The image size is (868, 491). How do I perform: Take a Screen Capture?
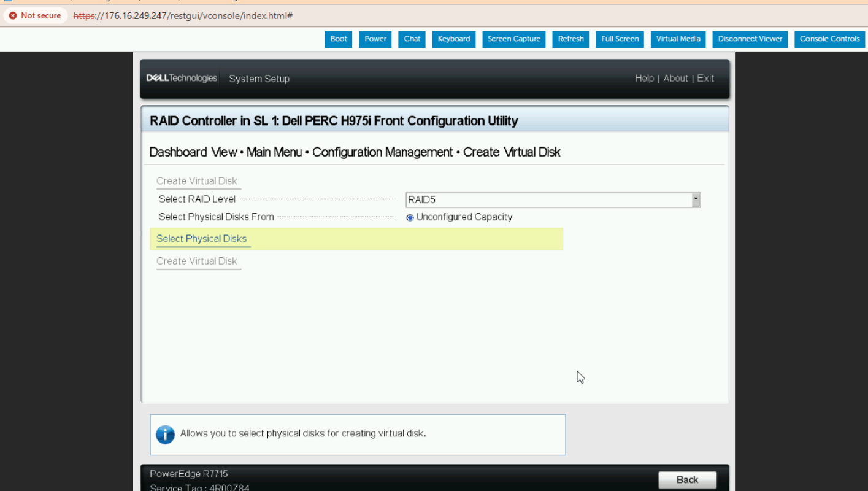pyautogui.click(x=514, y=39)
